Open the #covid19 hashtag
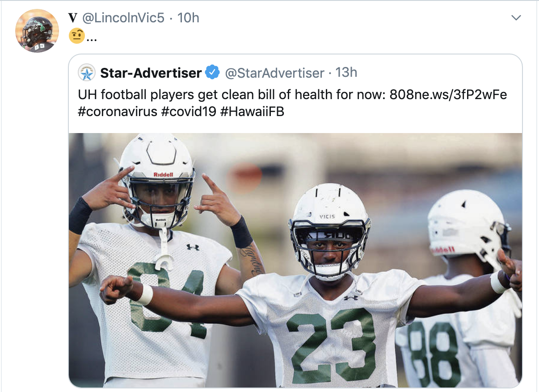The height and width of the screenshot is (392, 539). [x=189, y=112]
